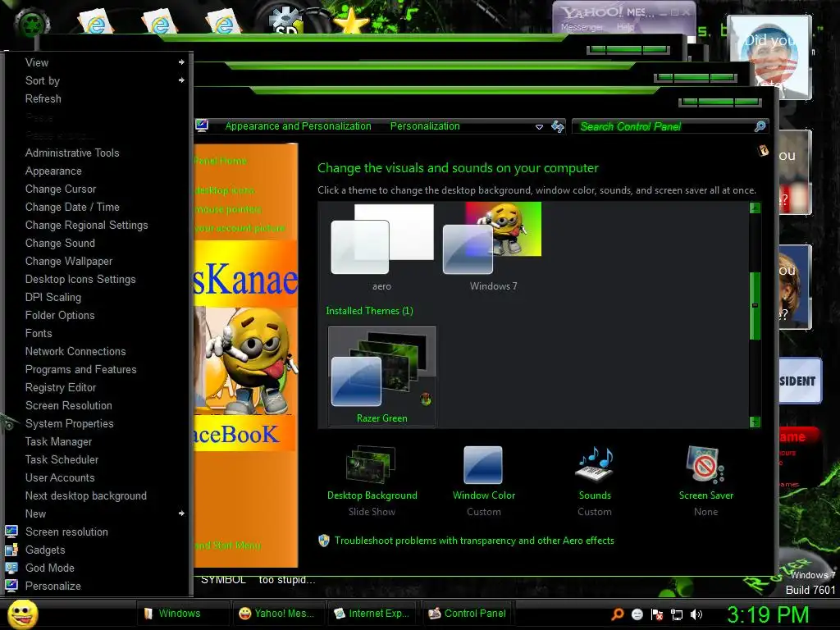This screenshot has width=840, height=630.
Task: Click the Sounds piano icon
Action: [x=595, y=465]
